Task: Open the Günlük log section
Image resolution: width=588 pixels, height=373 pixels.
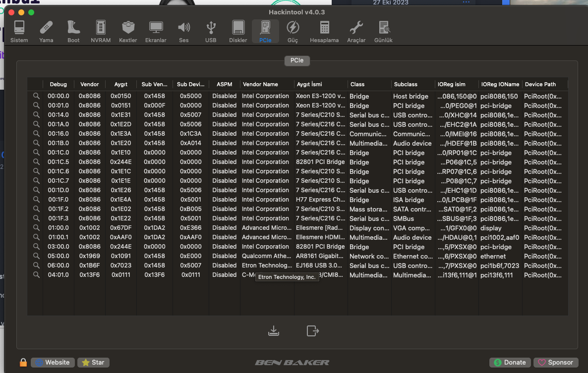Action: pos(383,31)
